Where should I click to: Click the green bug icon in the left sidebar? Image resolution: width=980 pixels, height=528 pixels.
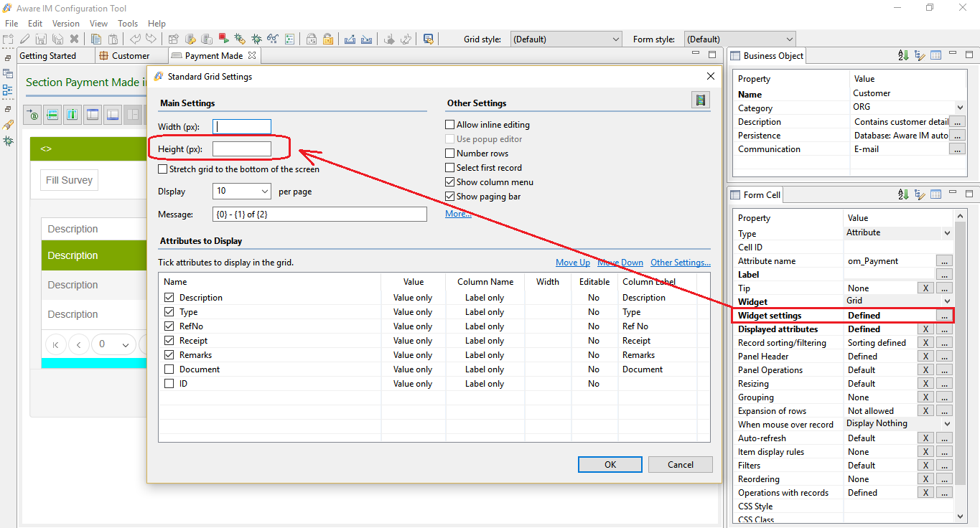8,141
